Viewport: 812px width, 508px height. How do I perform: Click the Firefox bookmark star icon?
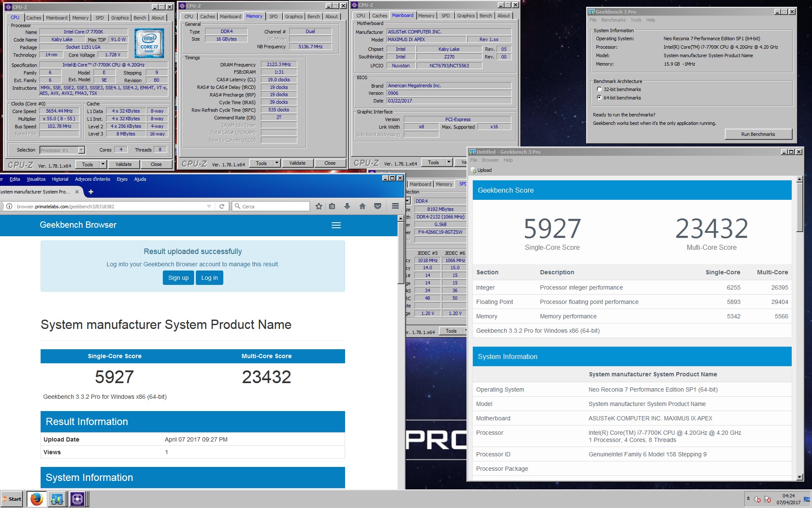(x=319, y=206)
